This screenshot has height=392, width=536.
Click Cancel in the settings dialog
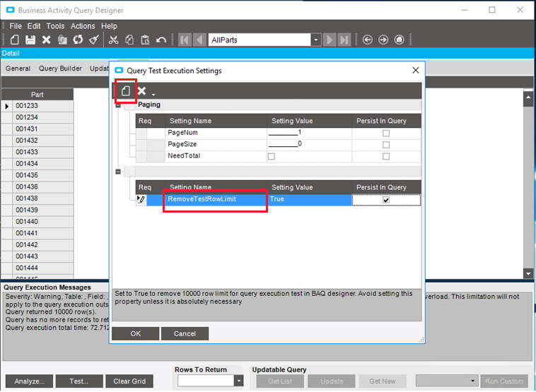pyautogui.click(x=185, y=333)
